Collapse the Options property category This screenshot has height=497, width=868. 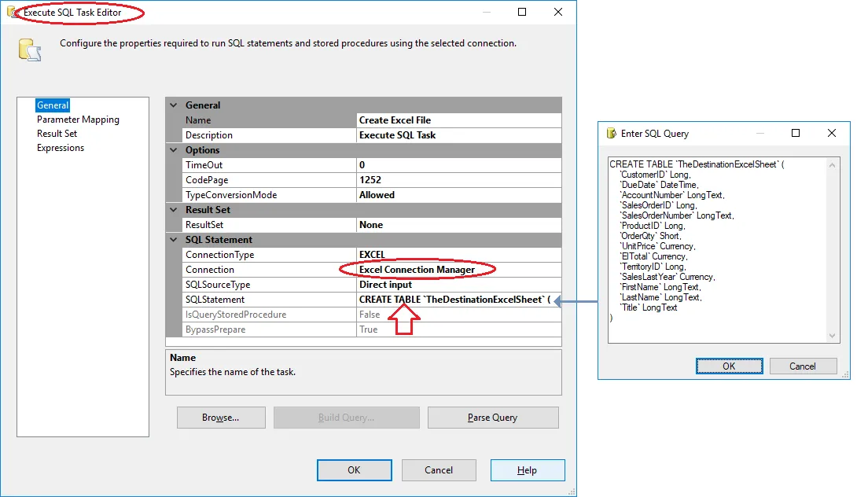click(173, 150)
